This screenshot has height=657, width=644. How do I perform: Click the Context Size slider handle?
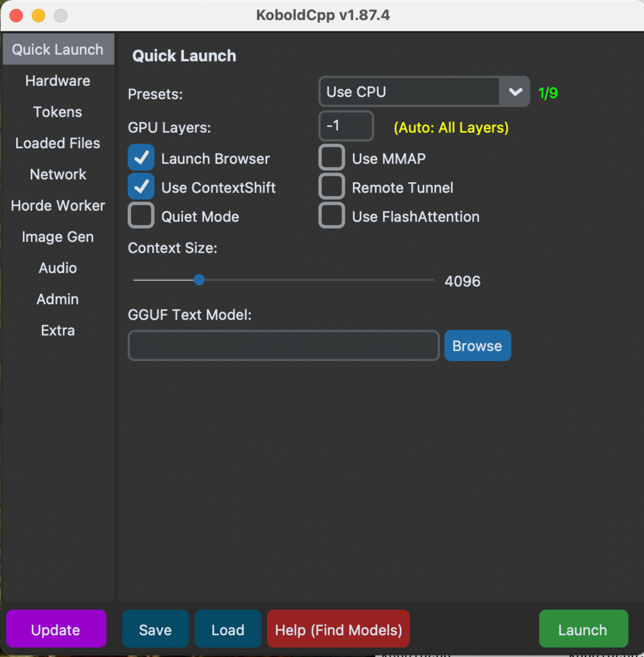pos(199,280)
